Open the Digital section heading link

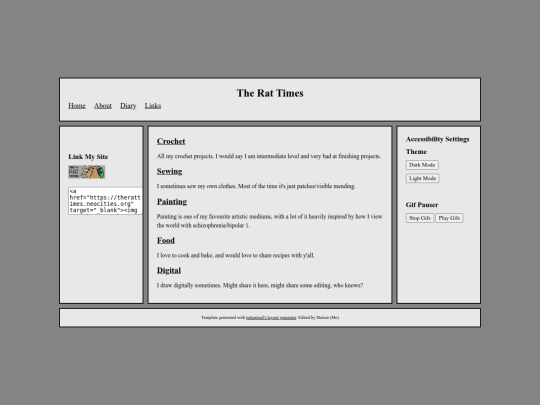click(x=169, y=270)
